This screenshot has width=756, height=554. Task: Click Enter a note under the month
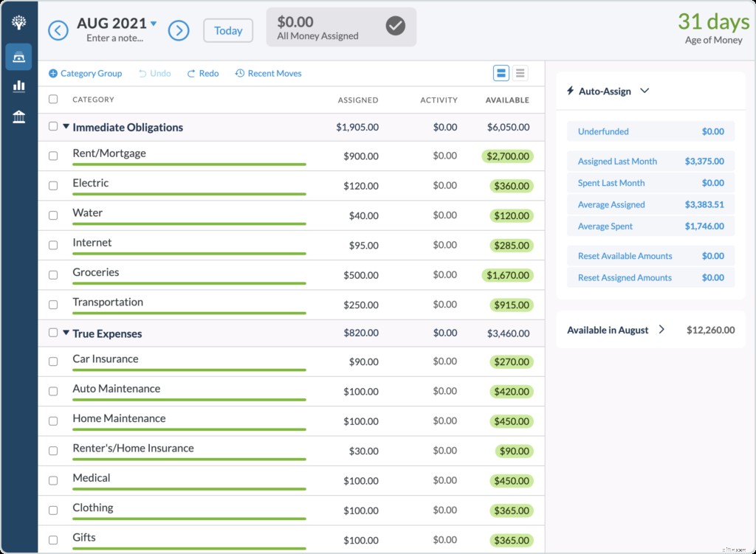tap(116, 38)
